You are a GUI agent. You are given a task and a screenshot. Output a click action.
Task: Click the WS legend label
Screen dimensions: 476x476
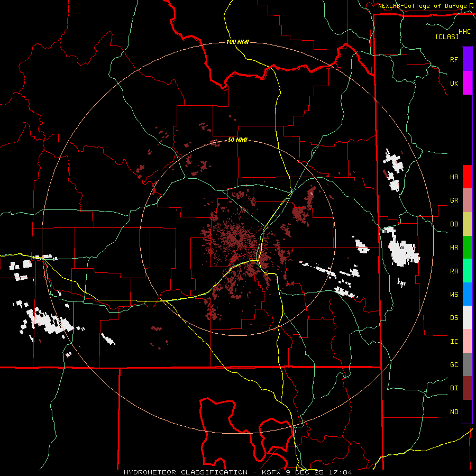pyautogui.click(x=454, y=295)
